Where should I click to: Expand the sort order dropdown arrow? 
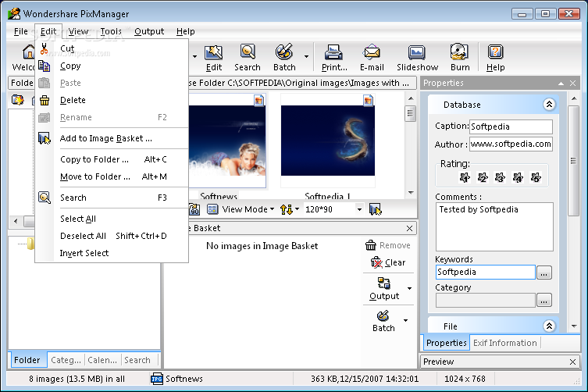click(x=297, y=209)
